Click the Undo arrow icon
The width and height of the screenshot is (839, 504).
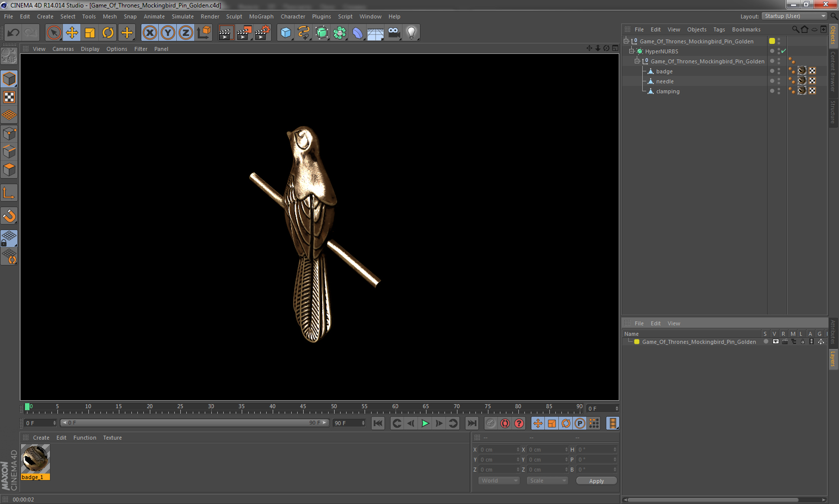click(x=13, y=33)
